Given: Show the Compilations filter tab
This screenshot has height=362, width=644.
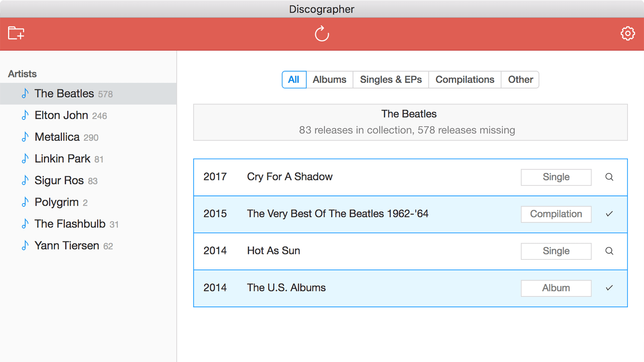Looking at the screenshot, I should point(465,80).
